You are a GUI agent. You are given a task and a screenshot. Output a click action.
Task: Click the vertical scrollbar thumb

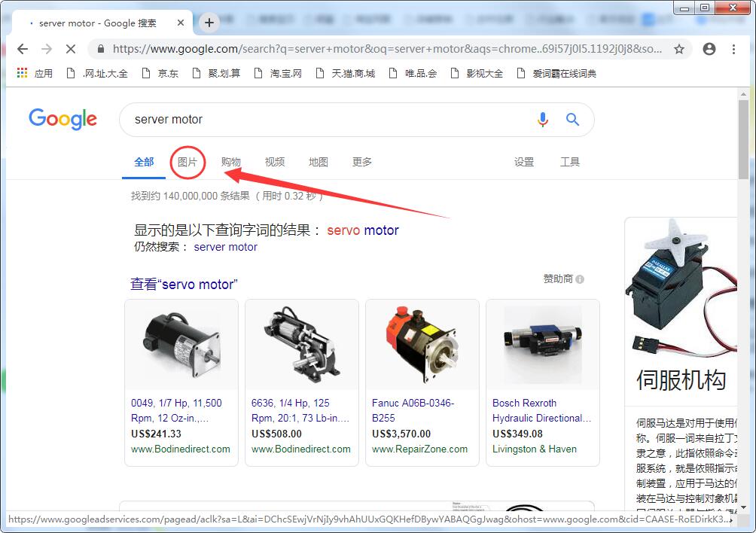pos(743,139)
